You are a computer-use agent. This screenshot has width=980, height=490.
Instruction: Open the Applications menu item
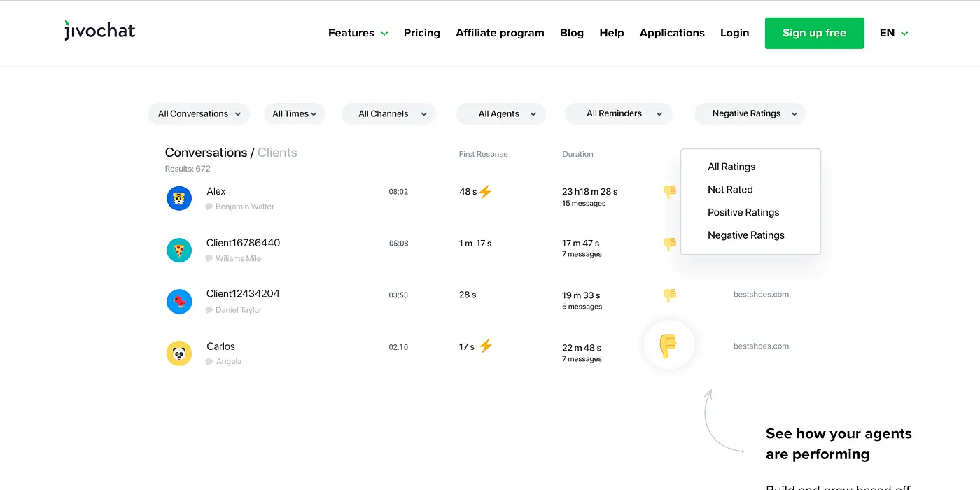[672, 33]
